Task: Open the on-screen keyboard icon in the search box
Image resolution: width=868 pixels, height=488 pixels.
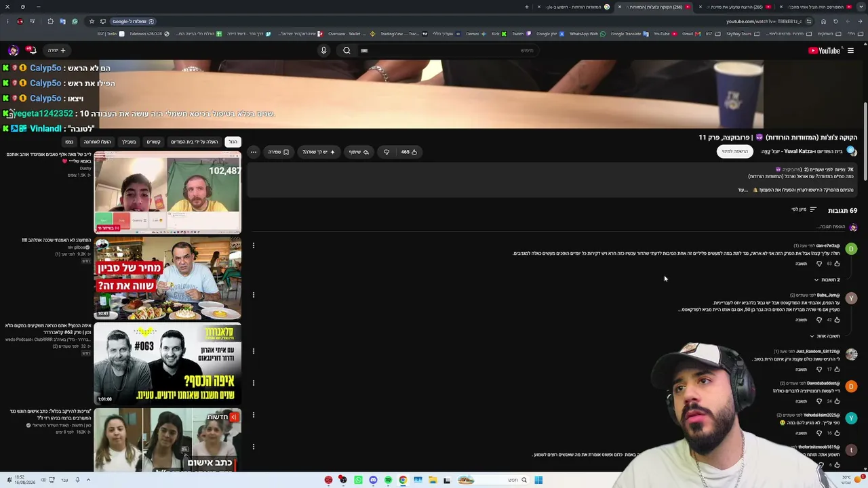Action: pos(364,50)
